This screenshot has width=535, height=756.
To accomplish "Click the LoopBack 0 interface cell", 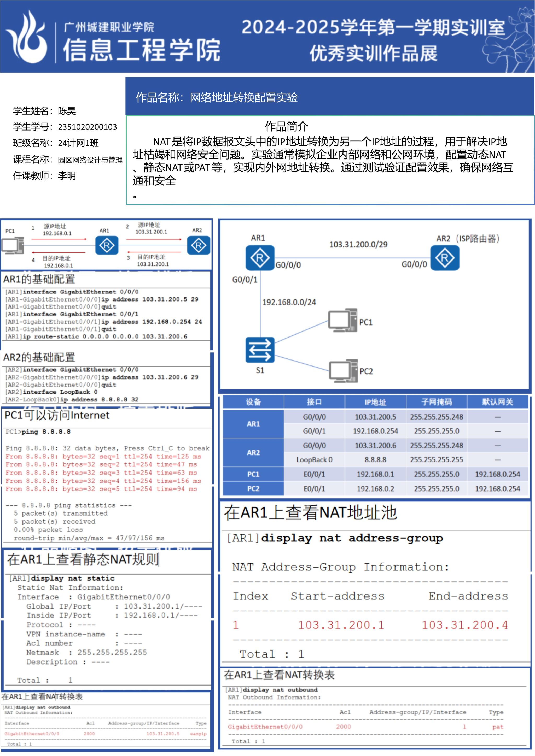I will (x=314, y=460).
